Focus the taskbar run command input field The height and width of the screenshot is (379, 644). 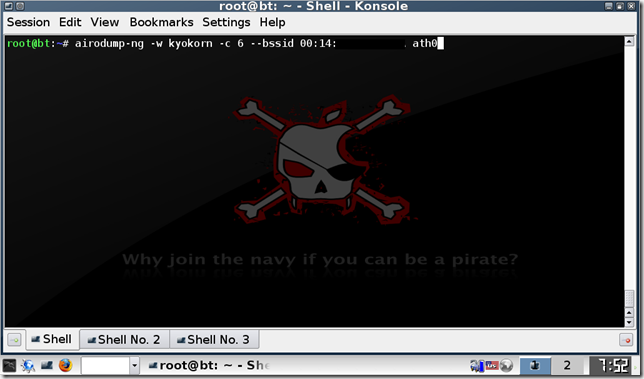click(x=105, y=365)
